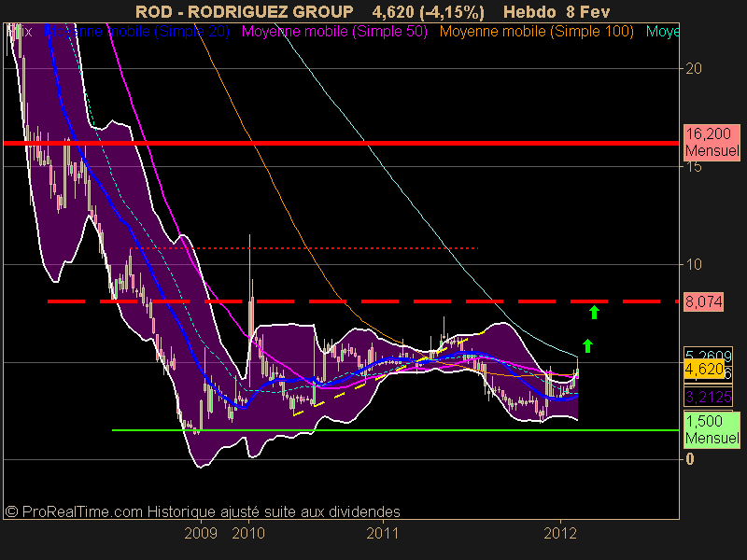Click the chart title ROD - RODRIGUEZ GROUP
Screen dimensions: 747x560
click(x=245, y=11)
